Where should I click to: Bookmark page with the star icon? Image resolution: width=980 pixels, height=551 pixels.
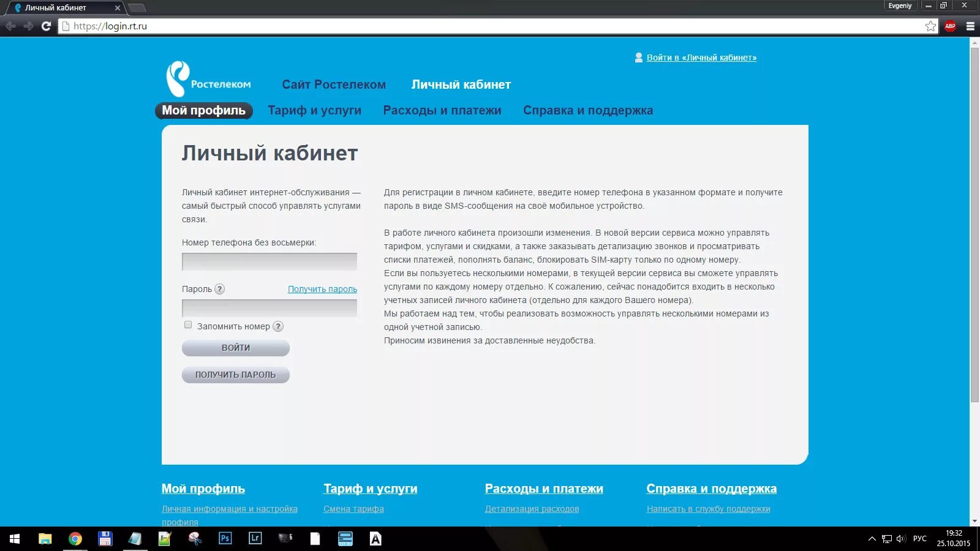pos(930,26)
